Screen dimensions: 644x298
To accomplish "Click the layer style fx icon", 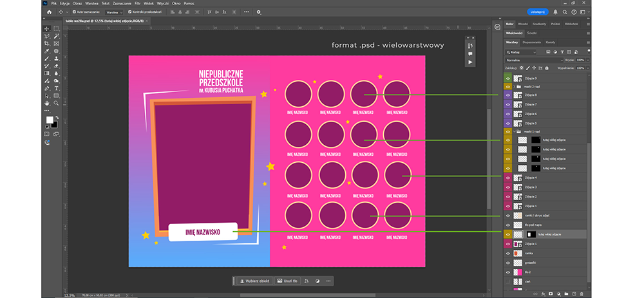I will pos(543,294).
